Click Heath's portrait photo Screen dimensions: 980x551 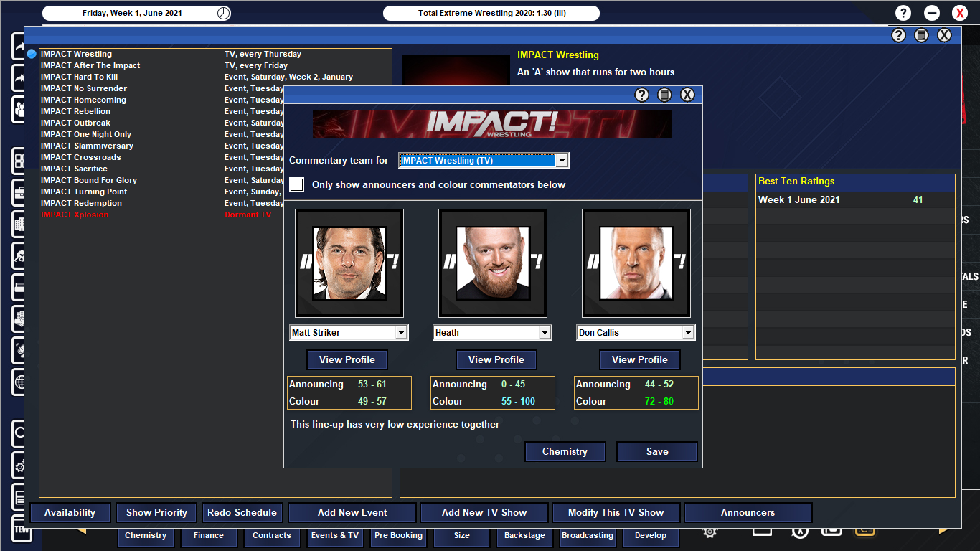pos(493,263)
